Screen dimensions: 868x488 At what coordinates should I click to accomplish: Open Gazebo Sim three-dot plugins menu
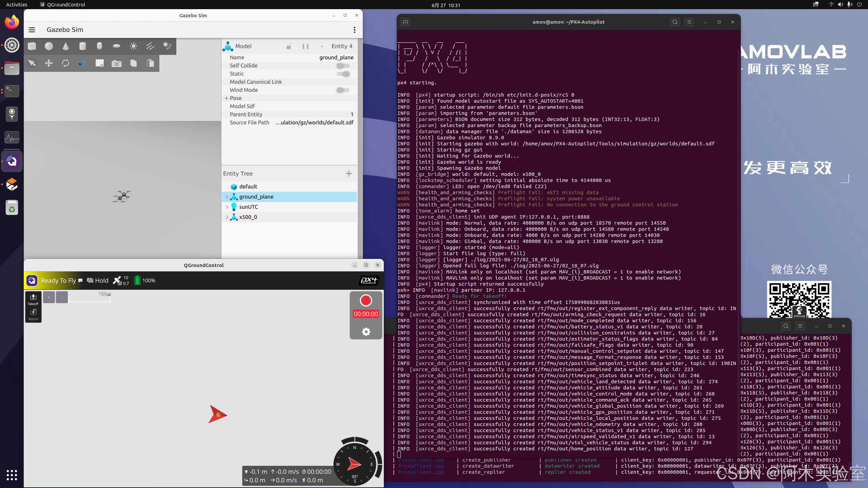354,30
